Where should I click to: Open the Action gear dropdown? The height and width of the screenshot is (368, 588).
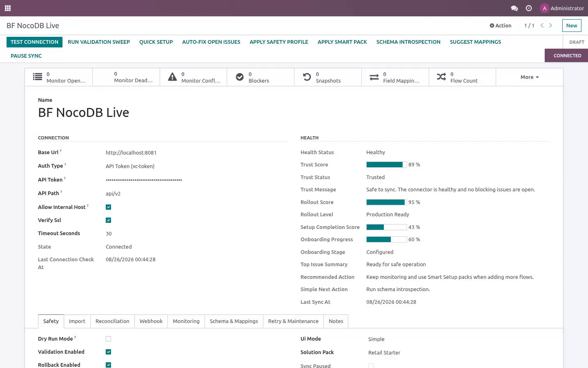501,25
